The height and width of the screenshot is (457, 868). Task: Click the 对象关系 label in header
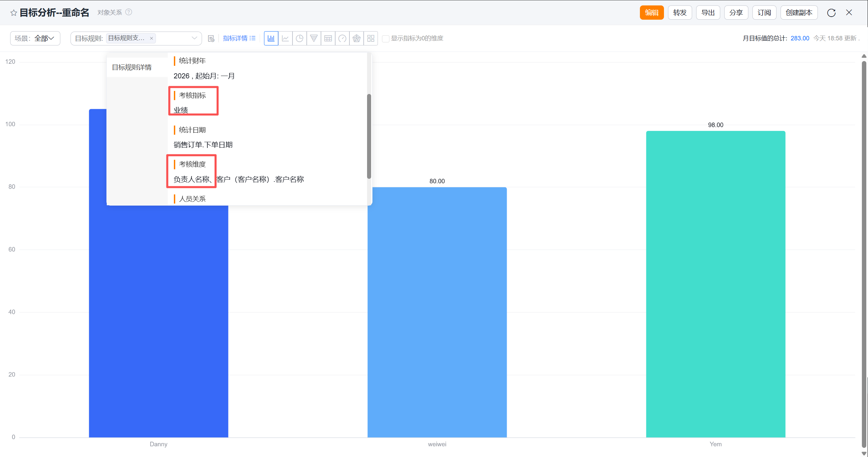[x=109, y=13]
